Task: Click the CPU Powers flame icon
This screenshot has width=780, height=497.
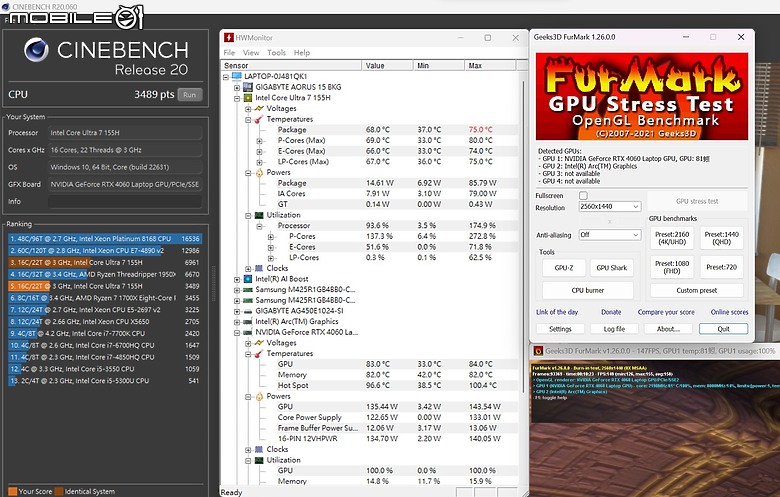Action: (259, 173)
